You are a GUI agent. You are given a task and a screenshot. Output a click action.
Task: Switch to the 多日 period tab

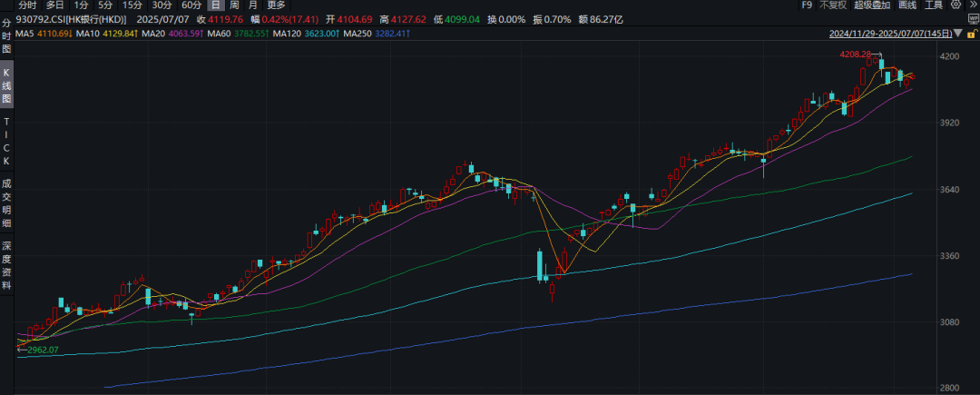55,5
